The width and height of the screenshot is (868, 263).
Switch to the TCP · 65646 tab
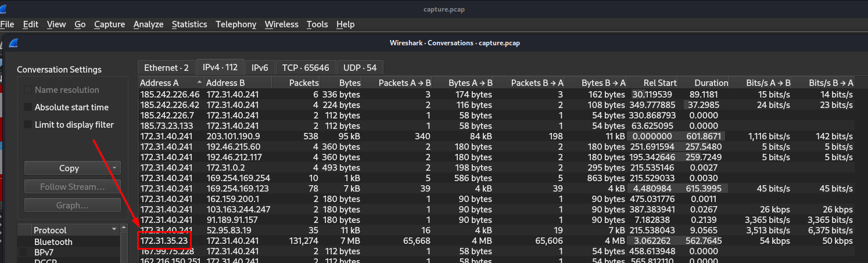pos(305,67)
